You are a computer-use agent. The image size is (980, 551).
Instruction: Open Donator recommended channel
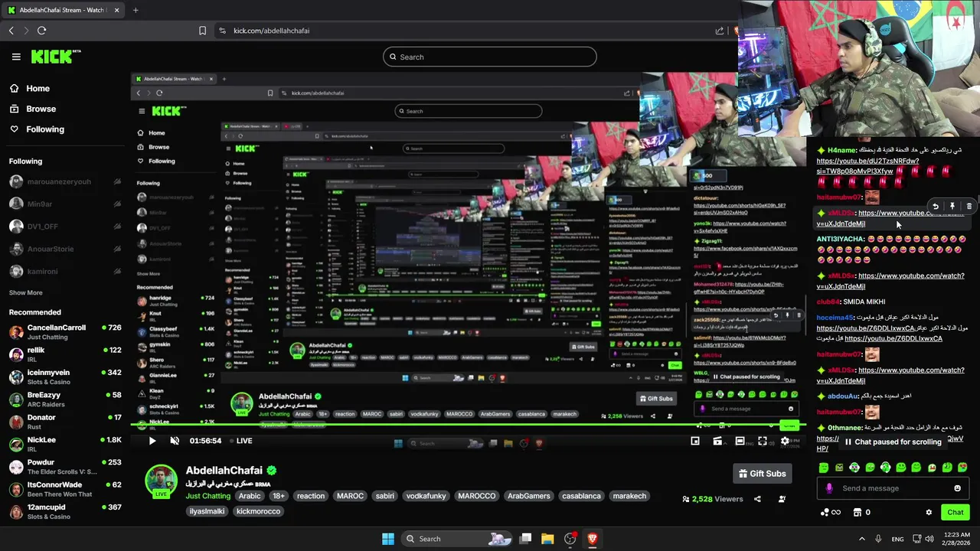click(x=65, y=422)
